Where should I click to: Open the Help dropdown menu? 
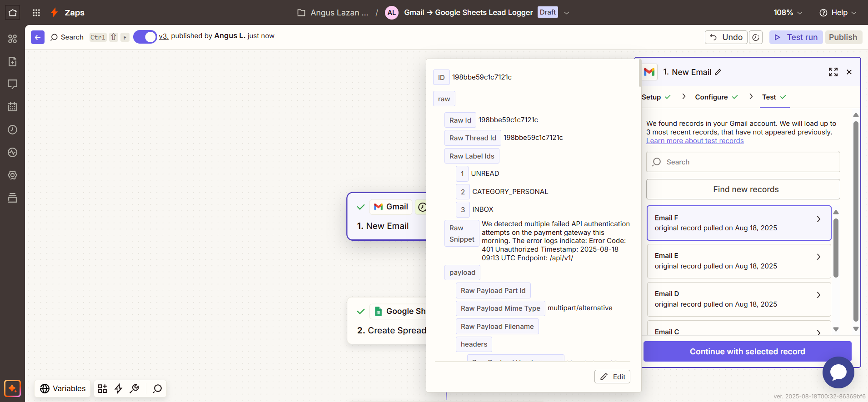[x=838, y=13]
